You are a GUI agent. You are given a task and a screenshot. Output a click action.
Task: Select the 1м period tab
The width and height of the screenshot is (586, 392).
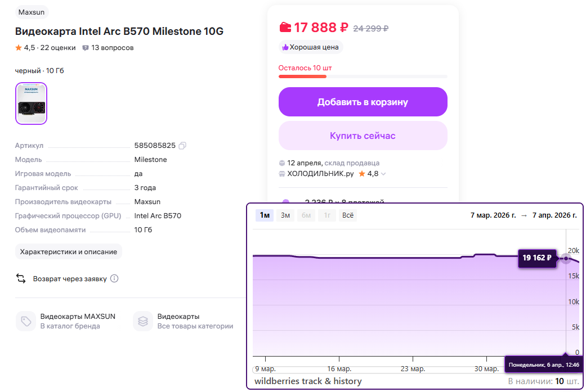click(x=265, y=215)
